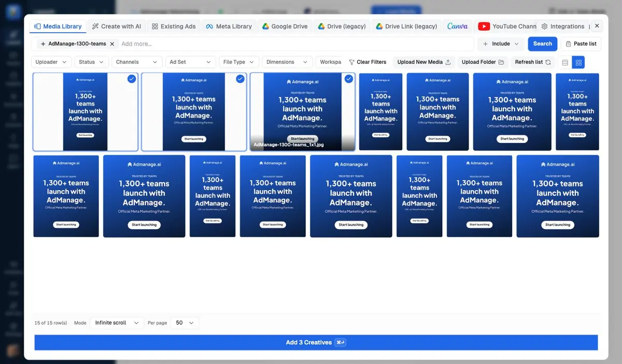Open the Create with AI wand tab
The image size is (622, 364).
pos(116,26)
